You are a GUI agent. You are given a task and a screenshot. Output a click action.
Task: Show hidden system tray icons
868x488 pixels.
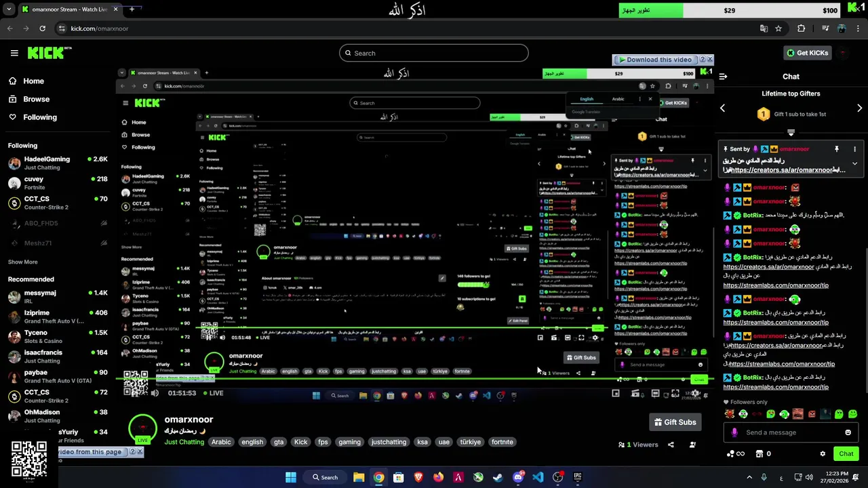[749, 477]
